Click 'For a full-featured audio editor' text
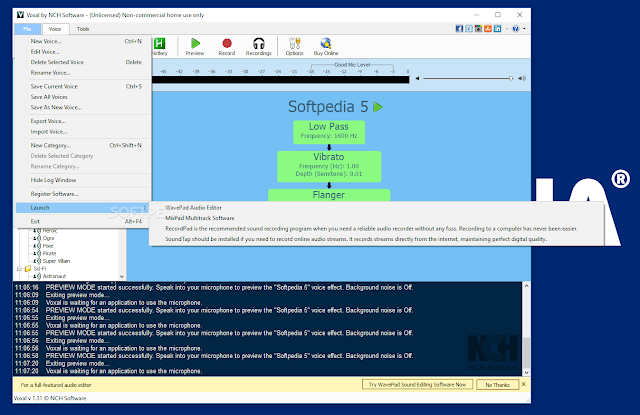 coord(56,385)
